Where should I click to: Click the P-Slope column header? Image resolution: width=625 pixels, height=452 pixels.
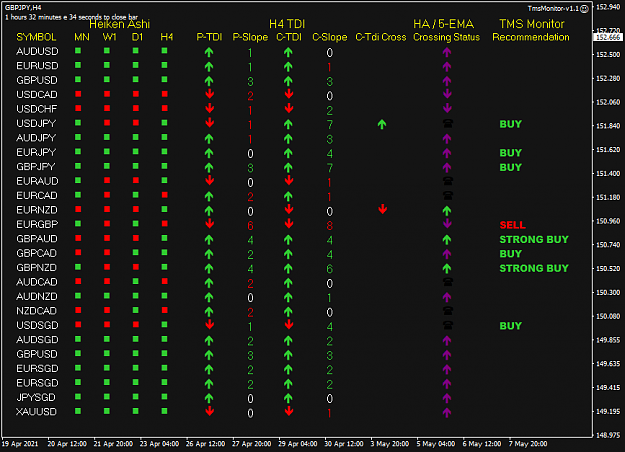pos(250,37)
